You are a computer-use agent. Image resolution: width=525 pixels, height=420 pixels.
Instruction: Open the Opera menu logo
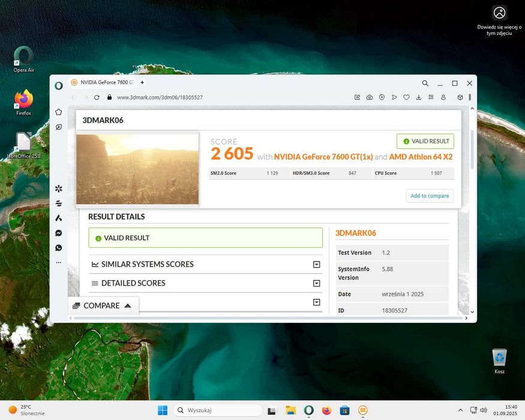coord(59,86)
